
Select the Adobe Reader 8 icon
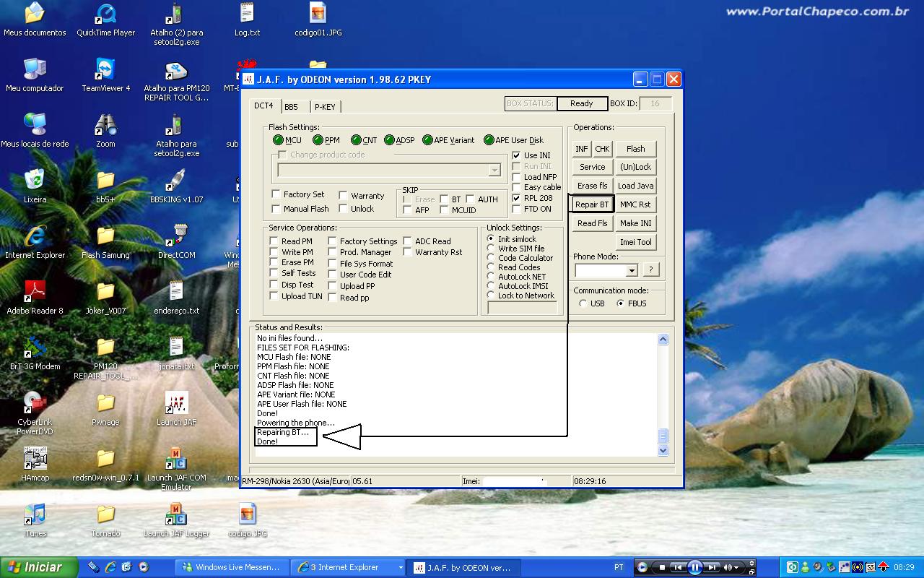35,298
